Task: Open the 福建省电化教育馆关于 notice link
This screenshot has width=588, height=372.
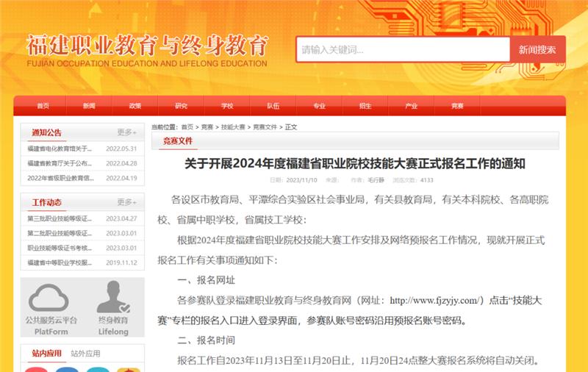Action: point(60,149)
